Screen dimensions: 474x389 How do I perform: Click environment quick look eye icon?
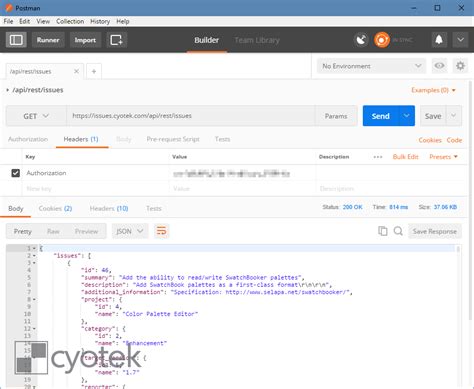[439, 66]
